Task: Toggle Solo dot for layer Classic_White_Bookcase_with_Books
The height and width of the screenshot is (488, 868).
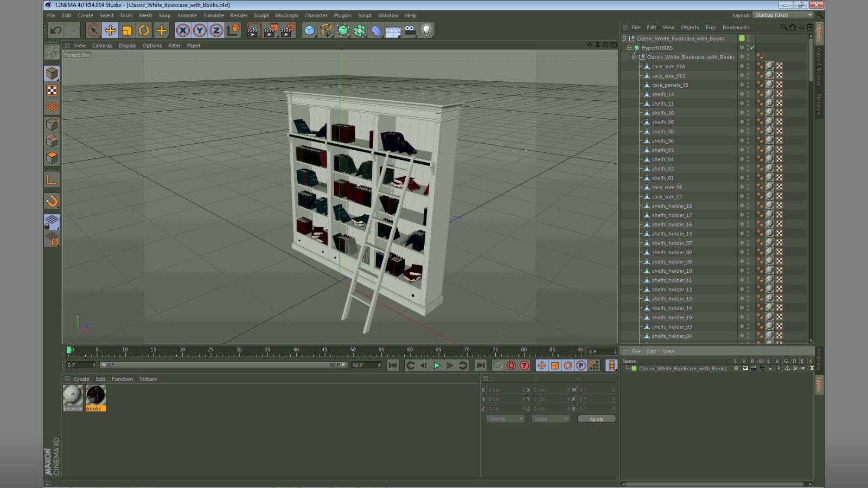Action: (x=736, y=368)
